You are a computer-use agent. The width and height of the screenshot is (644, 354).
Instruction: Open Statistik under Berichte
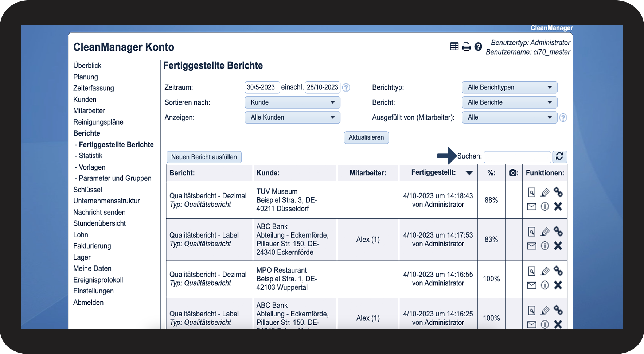coord(90,156)
